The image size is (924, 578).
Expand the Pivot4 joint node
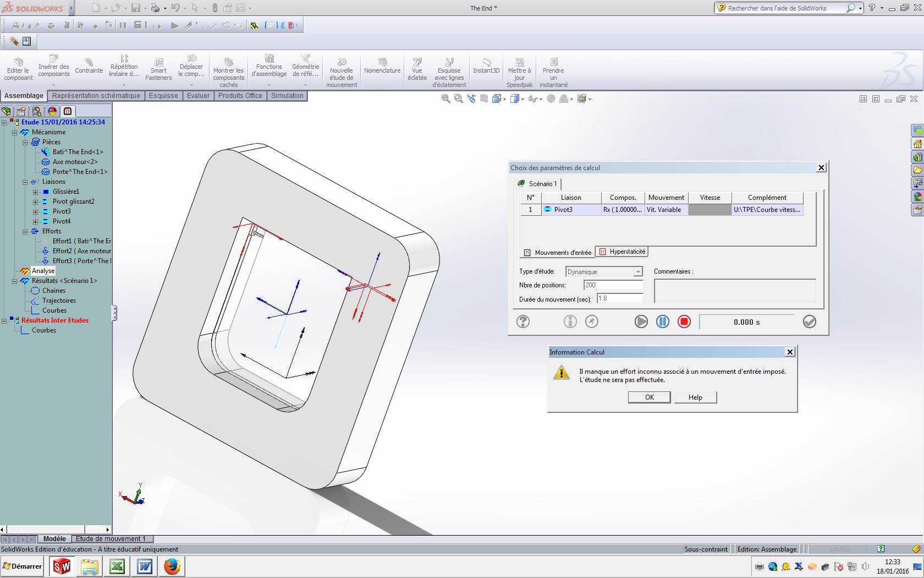tap(36, 221)
